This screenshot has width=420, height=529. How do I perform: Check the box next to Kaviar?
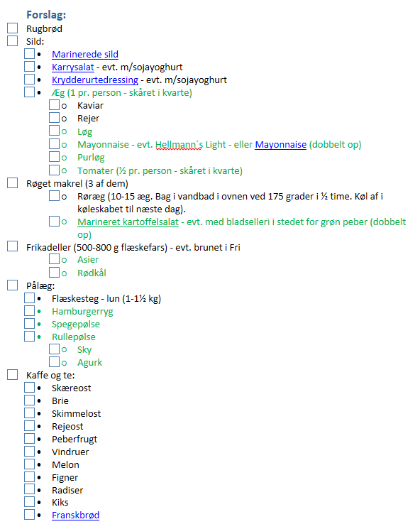point(54,105)
